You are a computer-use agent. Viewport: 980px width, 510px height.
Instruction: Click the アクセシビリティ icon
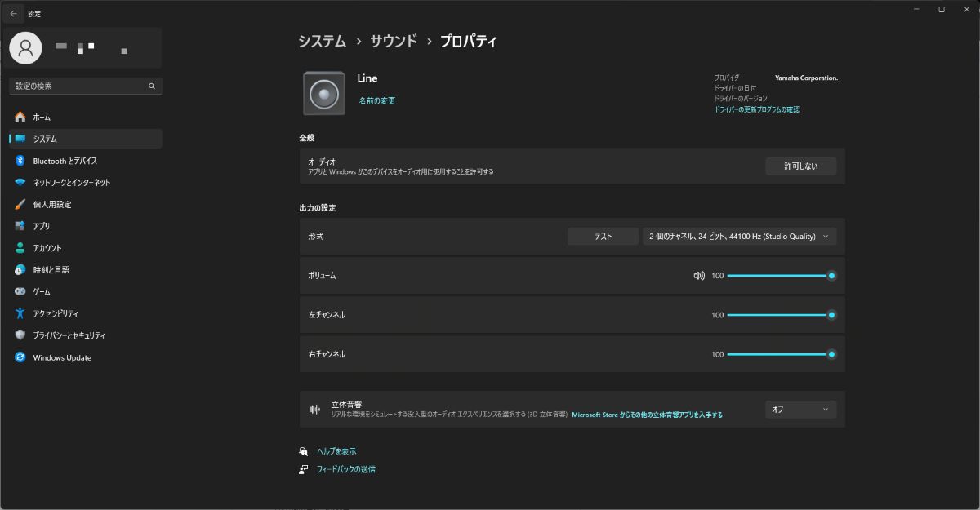pyautogui.click(x=20, y=313)
